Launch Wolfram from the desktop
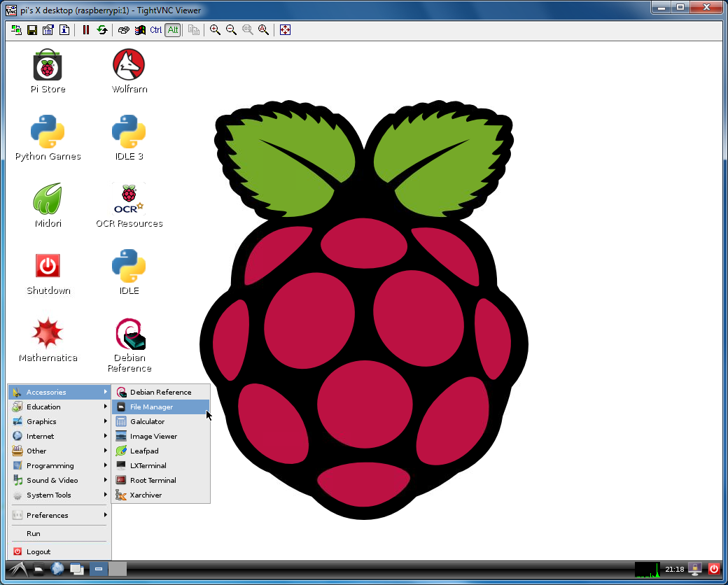Viewport: 728px width, 585px height. pyautogui.click(x=129, y=71)
